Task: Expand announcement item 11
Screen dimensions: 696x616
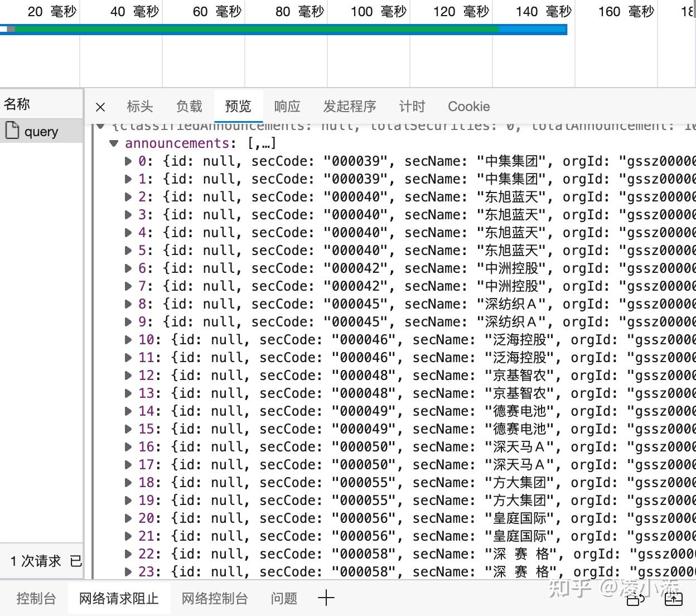Action: tap(128, 358)
